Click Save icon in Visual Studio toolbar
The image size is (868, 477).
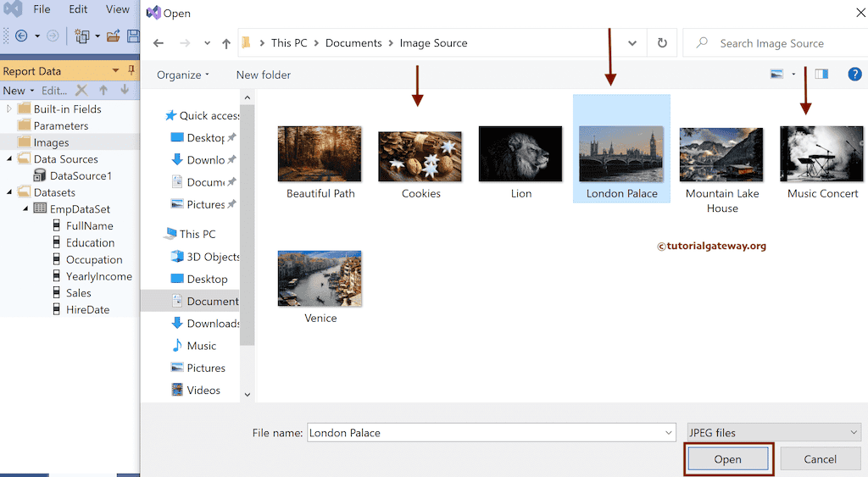point(133,36)
